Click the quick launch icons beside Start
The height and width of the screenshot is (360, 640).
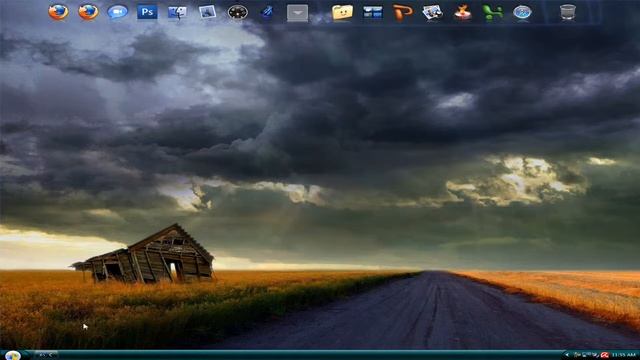pyautogui.click(x=45, y=355)
